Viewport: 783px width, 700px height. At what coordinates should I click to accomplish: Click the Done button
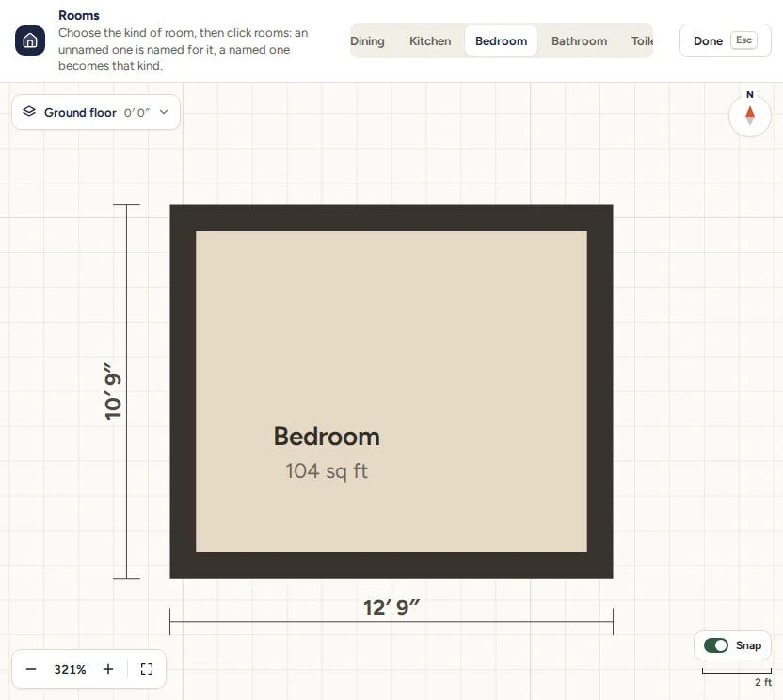pos(725,40)
